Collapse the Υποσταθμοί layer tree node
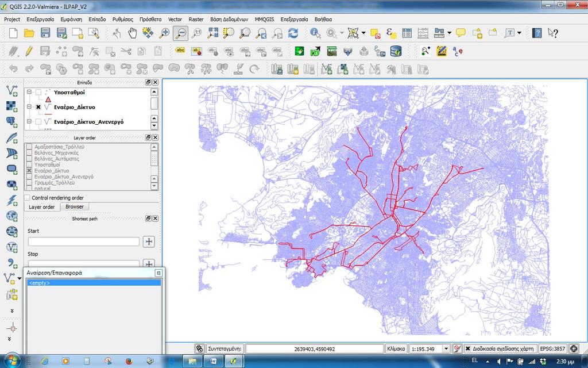 coord(29,93)
